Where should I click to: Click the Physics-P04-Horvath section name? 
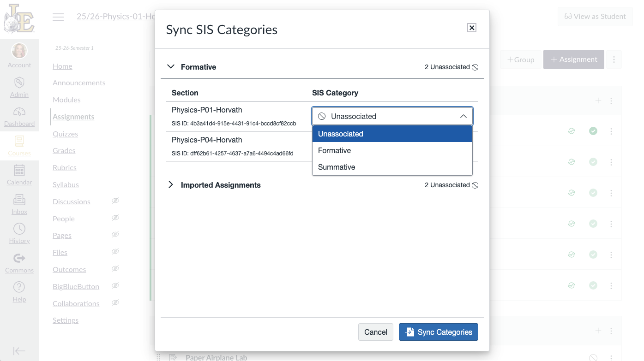pyautogui.click(x=207, y=140)
